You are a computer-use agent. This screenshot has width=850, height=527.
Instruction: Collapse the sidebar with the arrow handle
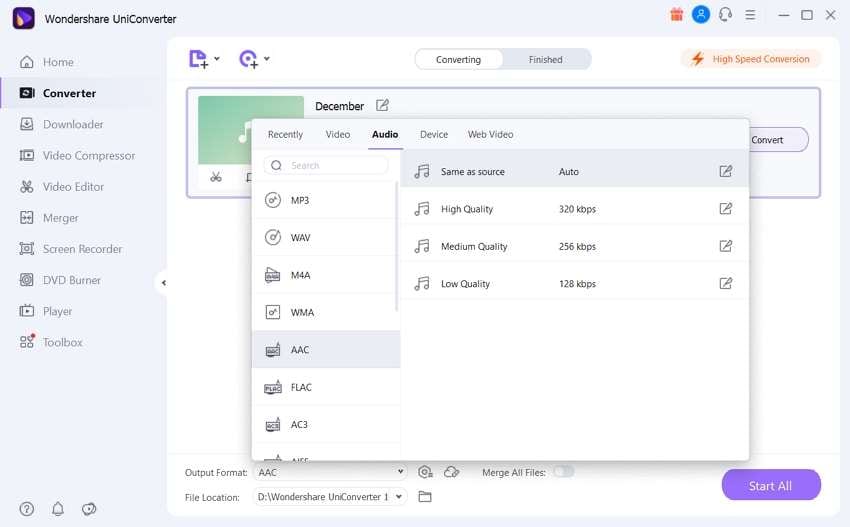pyautogui.click(x=163, y=282)
